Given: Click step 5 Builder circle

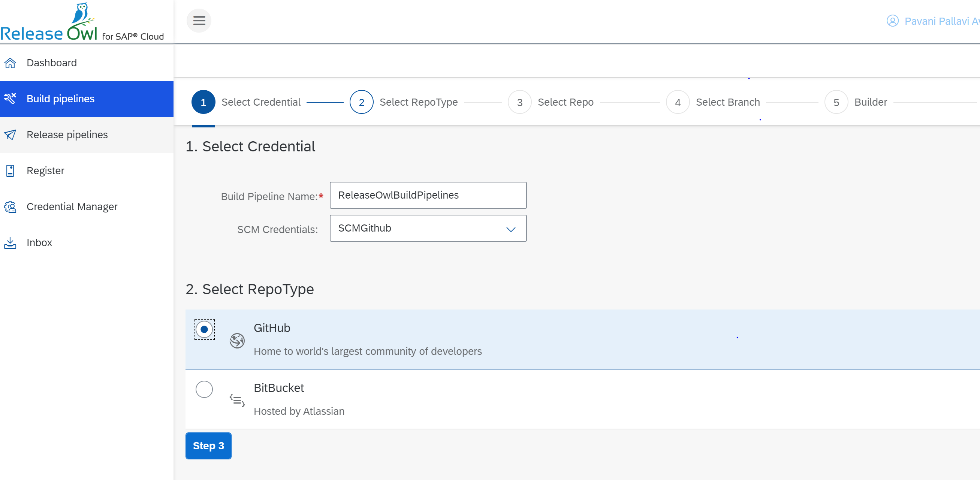Looking at the screenshot, I should tap(835, 102).
